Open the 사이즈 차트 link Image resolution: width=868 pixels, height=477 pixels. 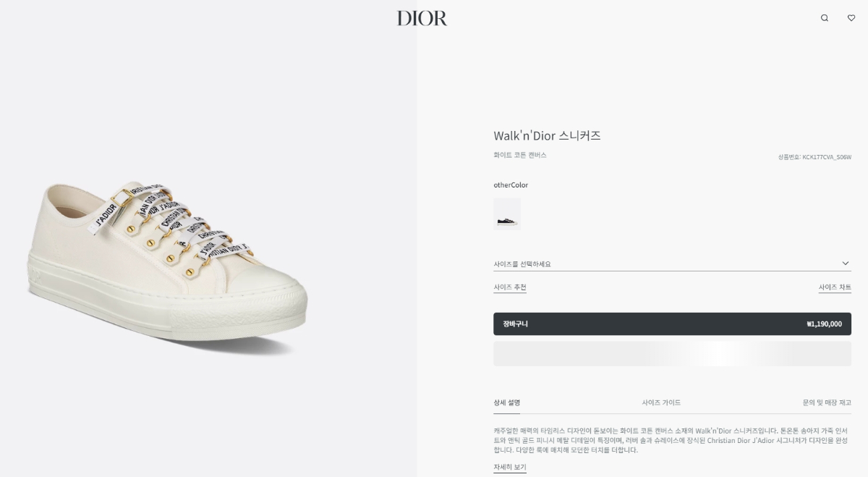835,287
